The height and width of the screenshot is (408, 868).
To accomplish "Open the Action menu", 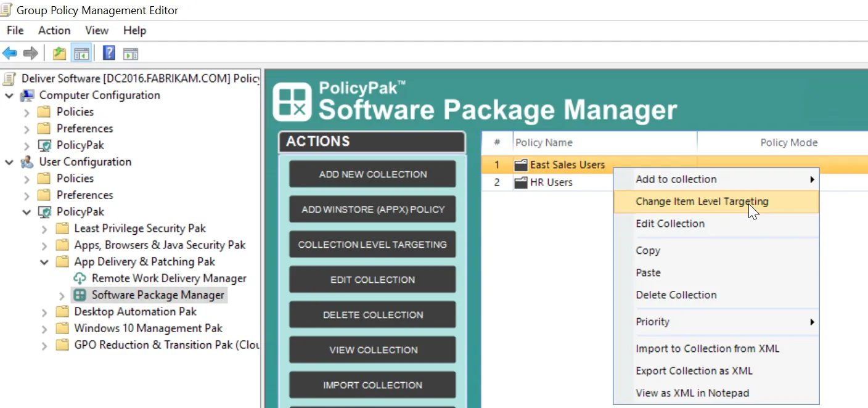I will point(54,30).
